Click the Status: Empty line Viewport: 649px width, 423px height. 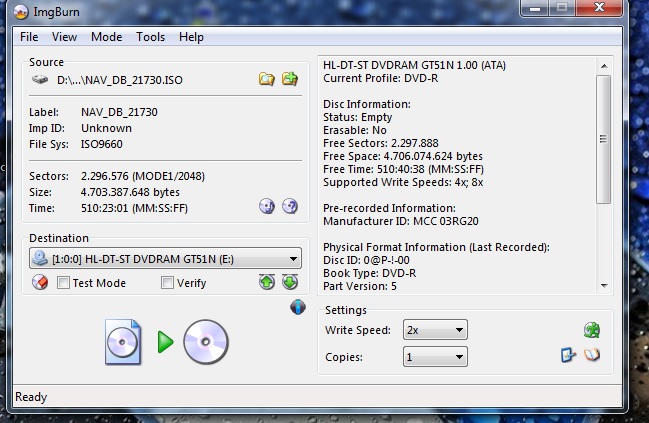(x=357, y=117)
